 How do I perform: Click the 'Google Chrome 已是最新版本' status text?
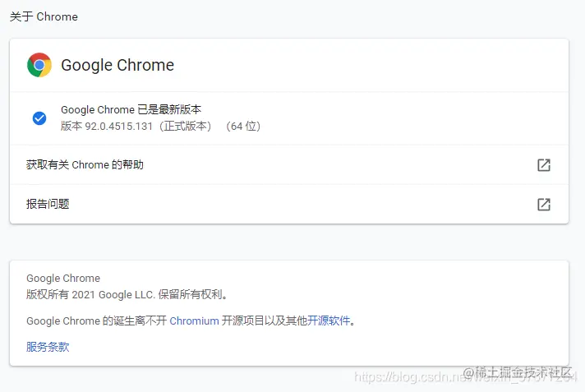(131, 110)
